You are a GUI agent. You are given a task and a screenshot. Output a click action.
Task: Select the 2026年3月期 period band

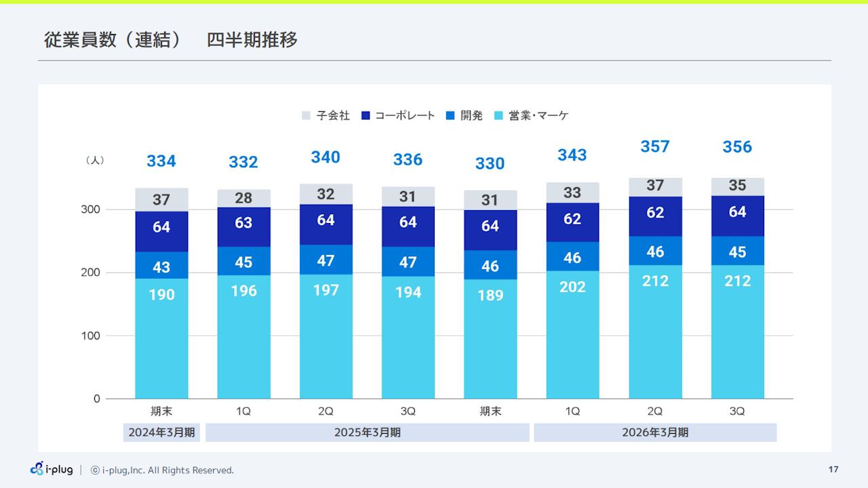[654, 432]
